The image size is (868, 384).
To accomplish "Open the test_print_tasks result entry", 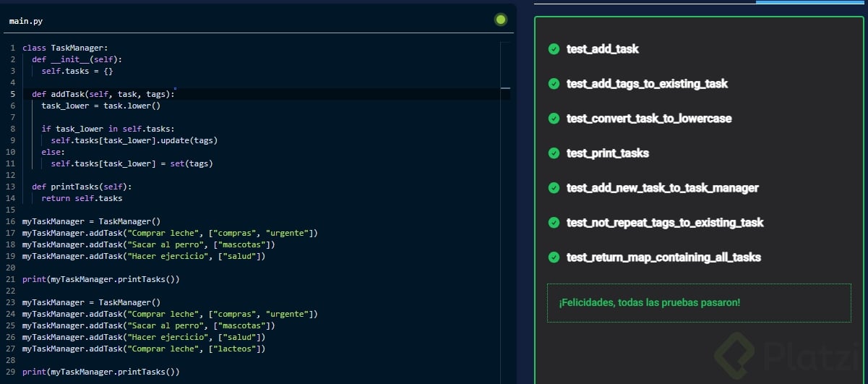I will (607, 153).
